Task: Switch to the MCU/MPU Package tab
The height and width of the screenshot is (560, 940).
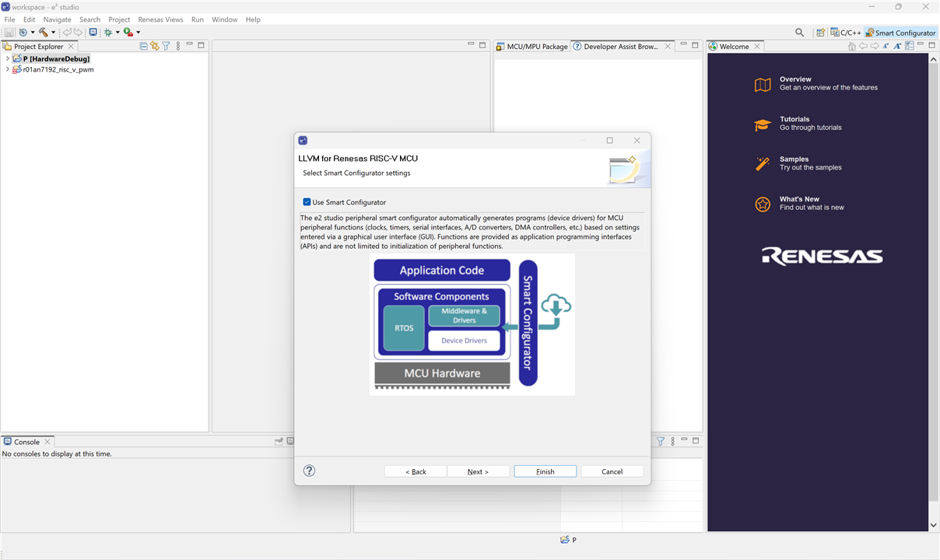Action: 532,47
